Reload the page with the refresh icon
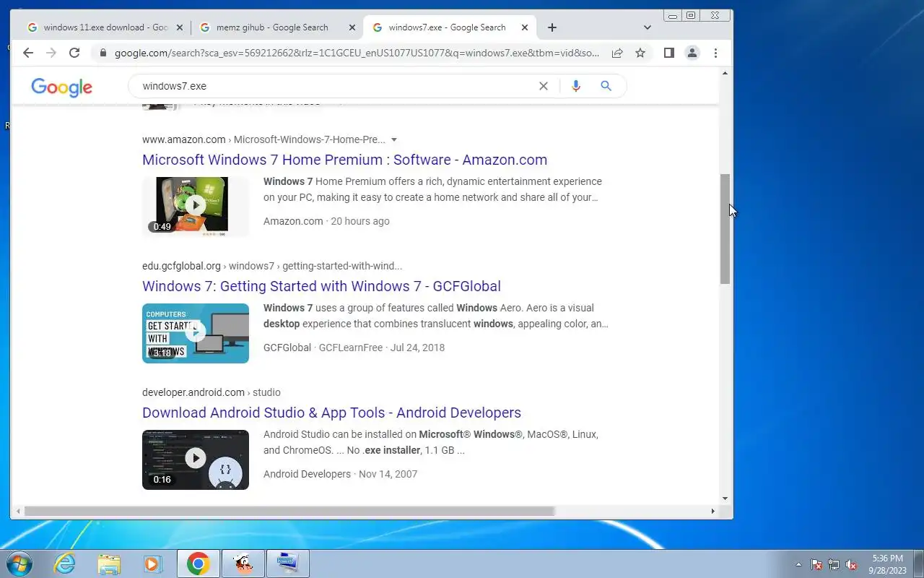924x578 pixels. point(74,53)
